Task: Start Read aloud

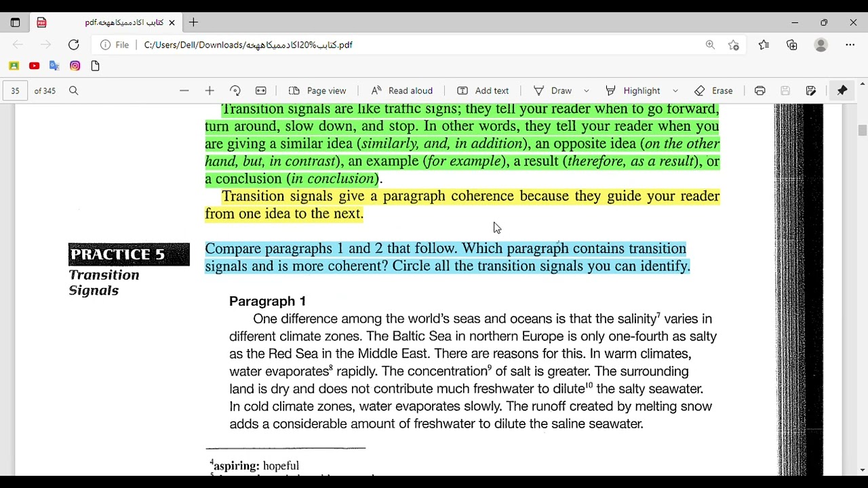Action: (401, 91)
